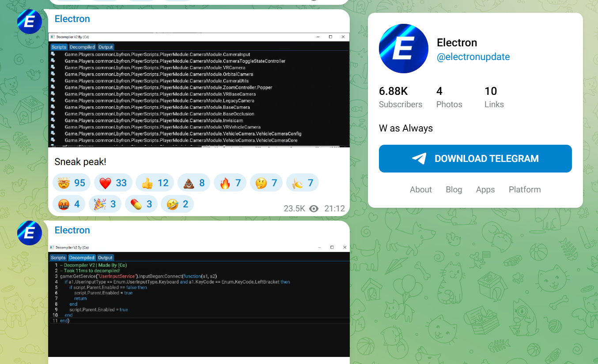Click the poop emoji reaction with 8
This screenshot has height=364, width=598.
click(193, 183)
